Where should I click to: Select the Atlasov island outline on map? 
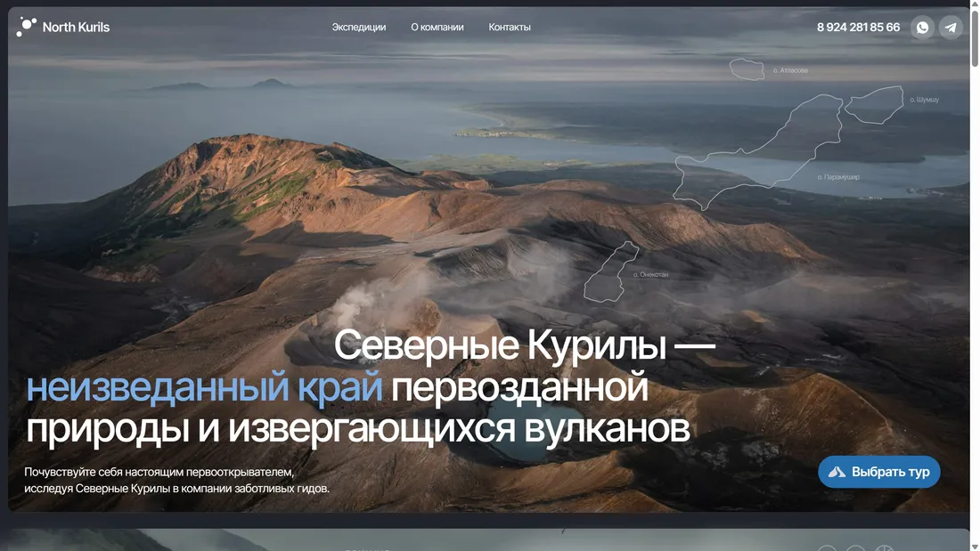pyautogui.click(x=747, y=69)
